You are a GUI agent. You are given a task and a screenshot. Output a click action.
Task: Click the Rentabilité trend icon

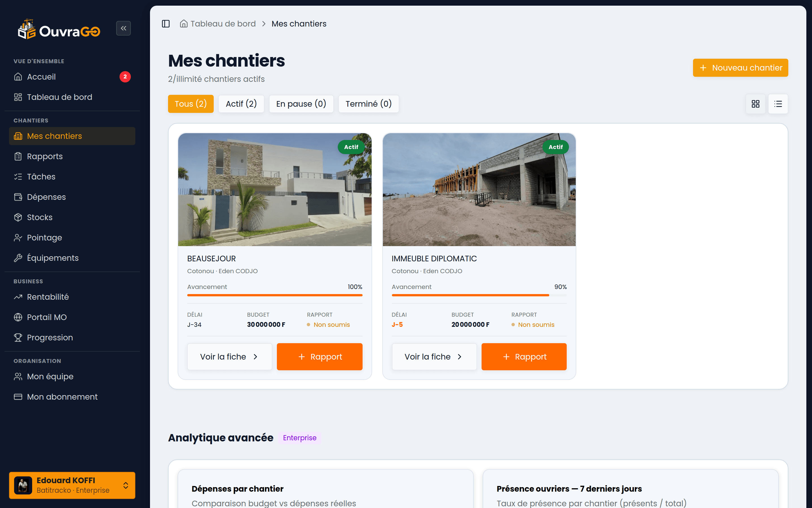pyautogui.click(x=18, y=297)
